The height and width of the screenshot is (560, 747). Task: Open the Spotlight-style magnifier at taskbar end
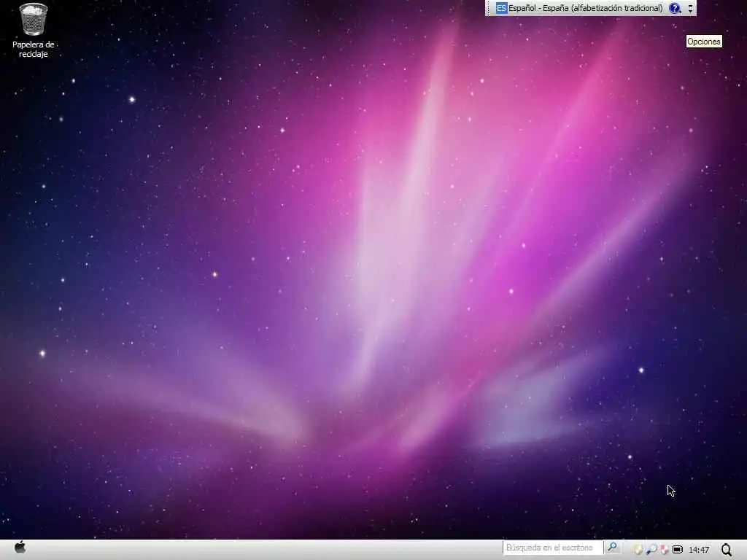727,550
